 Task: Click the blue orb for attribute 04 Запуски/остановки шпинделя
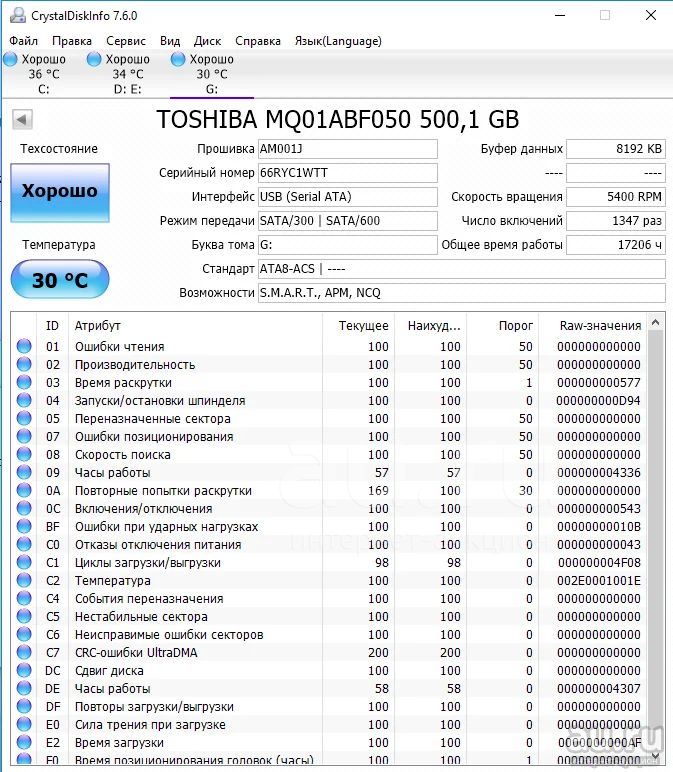[24, 400]
